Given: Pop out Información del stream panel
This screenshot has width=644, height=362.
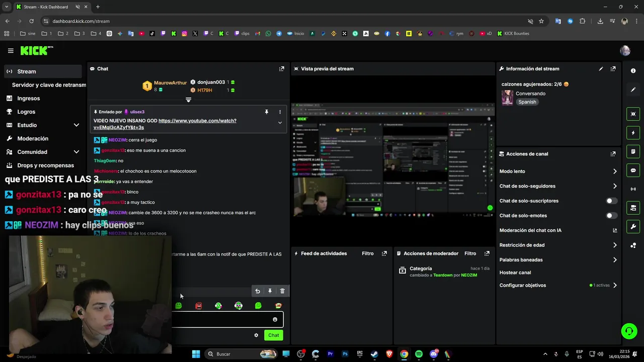Looking at the screenshot, I should click(x=613, y=69).
